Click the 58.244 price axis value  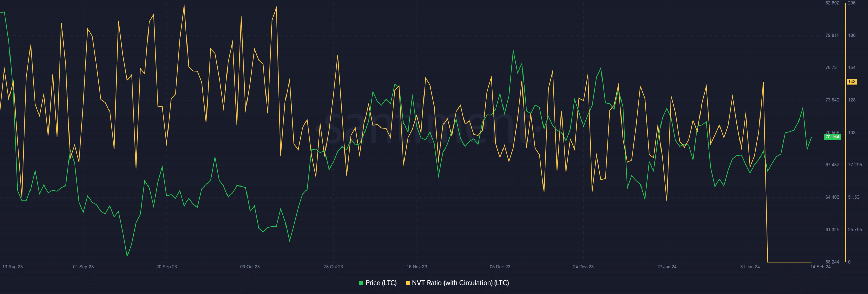[832, 262]
